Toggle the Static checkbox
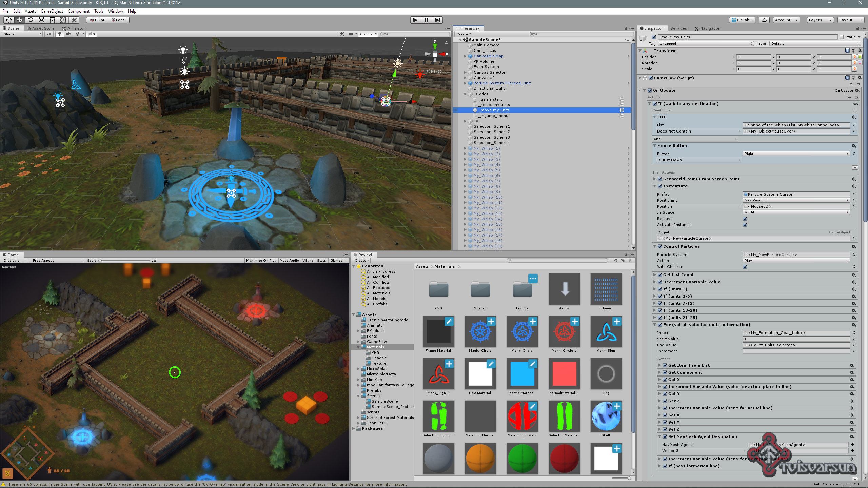Viewport: 868px width, 488px height. click(842, 37)
